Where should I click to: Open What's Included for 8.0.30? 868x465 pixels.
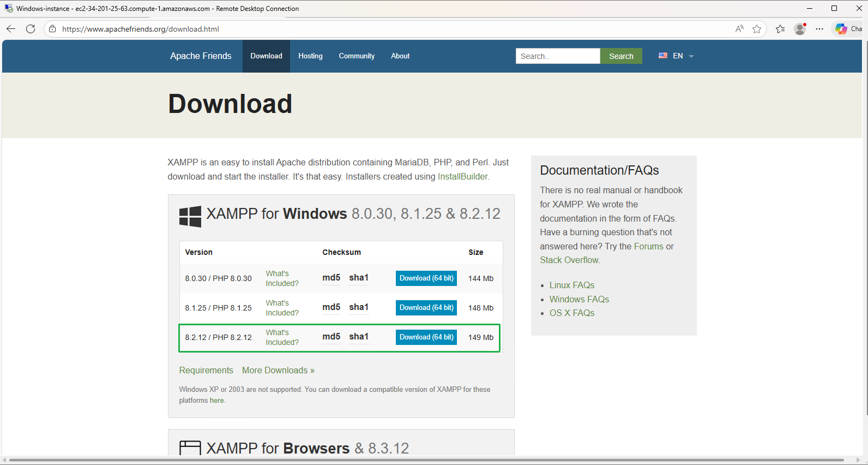click(282, 278)
